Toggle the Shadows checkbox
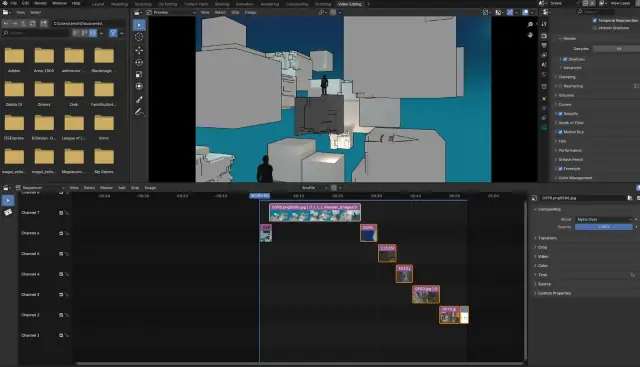The image size is (640, 367). [565, 59]
